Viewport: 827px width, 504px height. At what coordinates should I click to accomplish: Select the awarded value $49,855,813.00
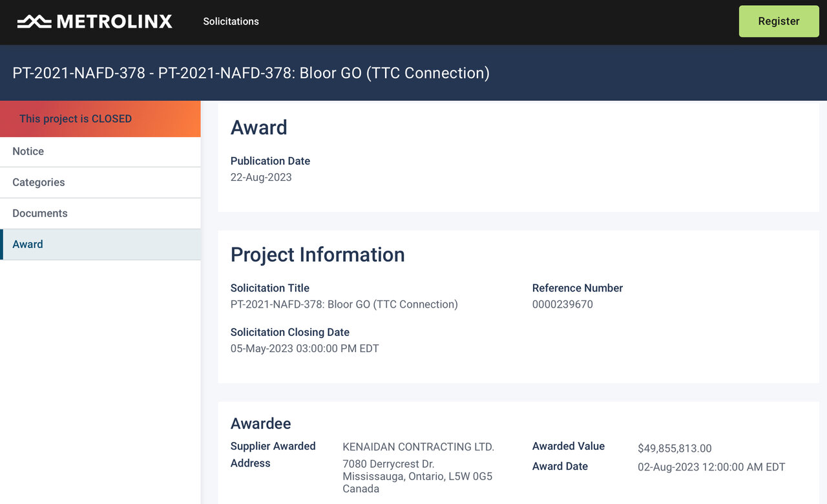coord(674,448)
